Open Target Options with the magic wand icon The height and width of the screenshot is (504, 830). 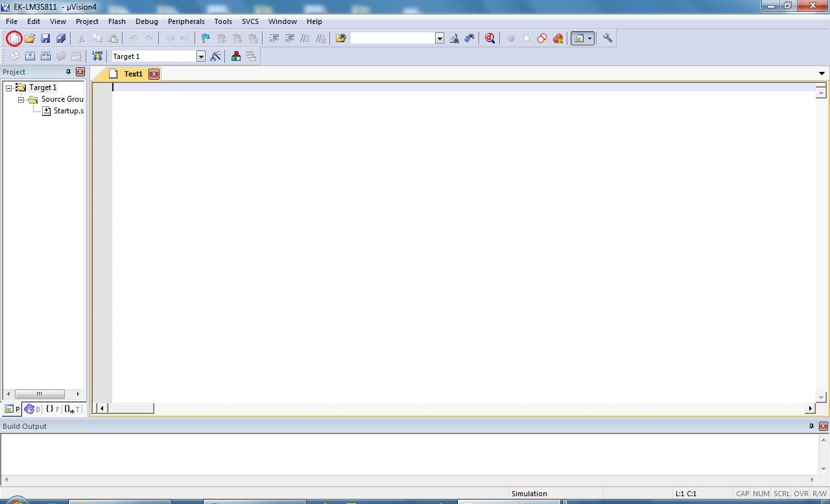pos(216,56)
